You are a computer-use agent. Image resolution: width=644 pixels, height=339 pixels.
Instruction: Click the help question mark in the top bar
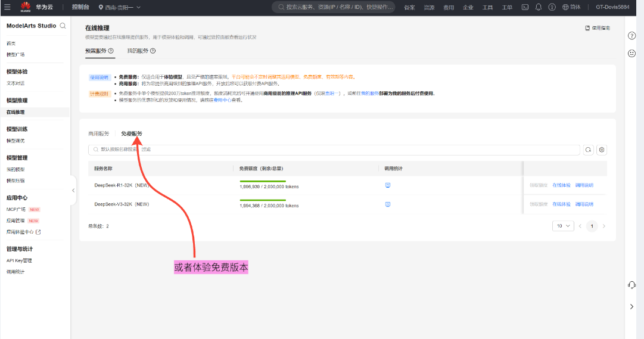click(x=552, y=7)
